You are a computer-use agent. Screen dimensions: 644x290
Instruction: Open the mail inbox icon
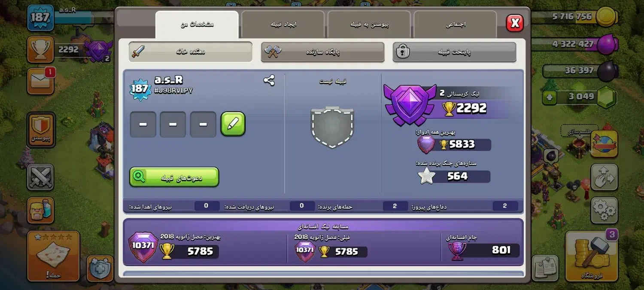pos(41,81)
